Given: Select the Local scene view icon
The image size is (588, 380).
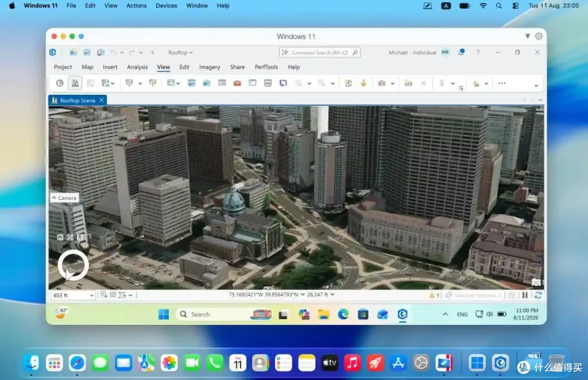Looking at the screenshot, I should tap(75, 83).
